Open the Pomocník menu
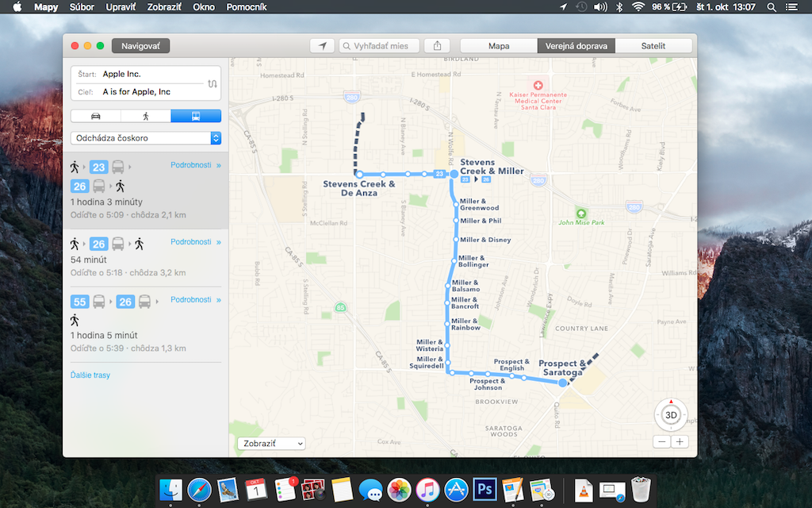The width and height of the screenshot is (812, 508). 247,6
